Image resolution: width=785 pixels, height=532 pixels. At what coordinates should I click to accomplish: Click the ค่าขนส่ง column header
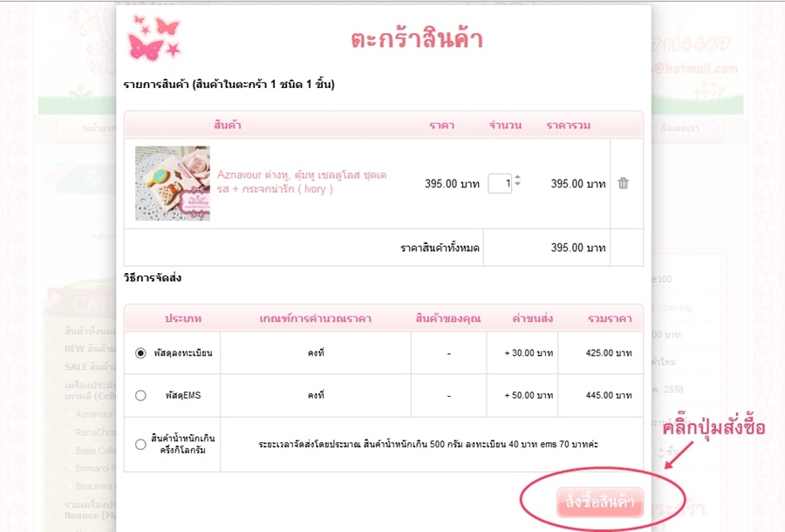[532, 319]
